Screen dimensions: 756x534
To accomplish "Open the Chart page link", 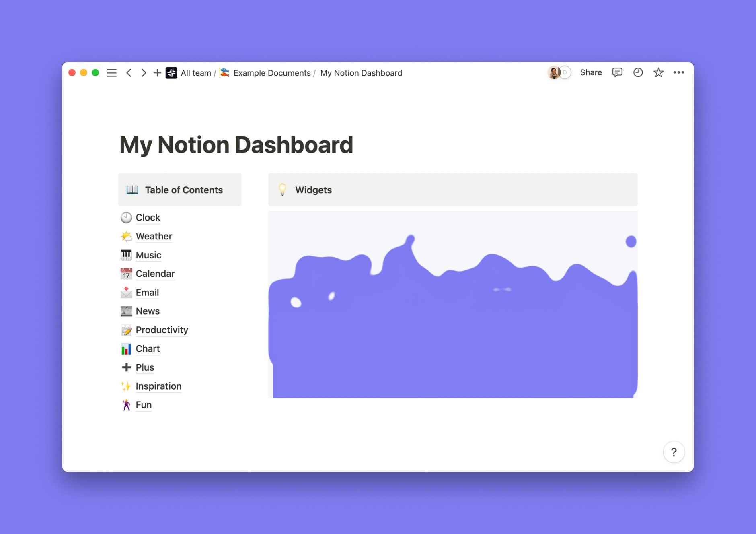I will coord(148,348).
